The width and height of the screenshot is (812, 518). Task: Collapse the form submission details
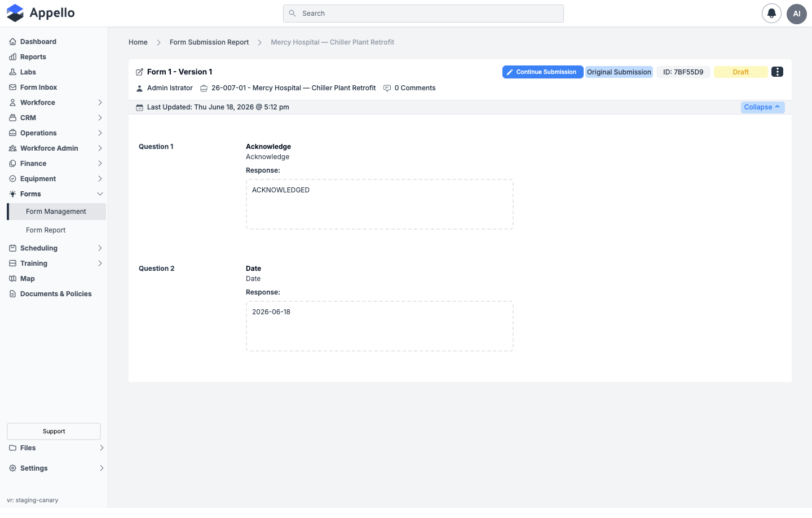coord(762,107)
